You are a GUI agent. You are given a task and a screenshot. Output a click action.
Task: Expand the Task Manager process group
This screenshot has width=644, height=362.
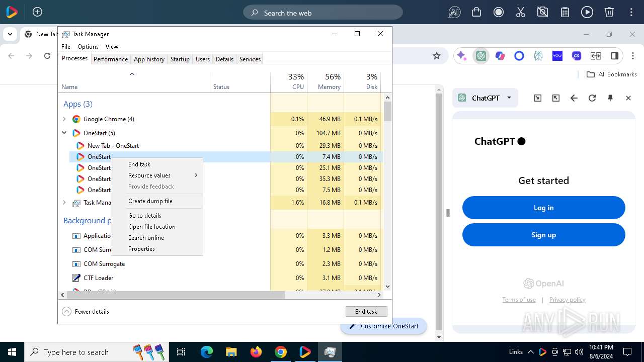coord(64,203)
